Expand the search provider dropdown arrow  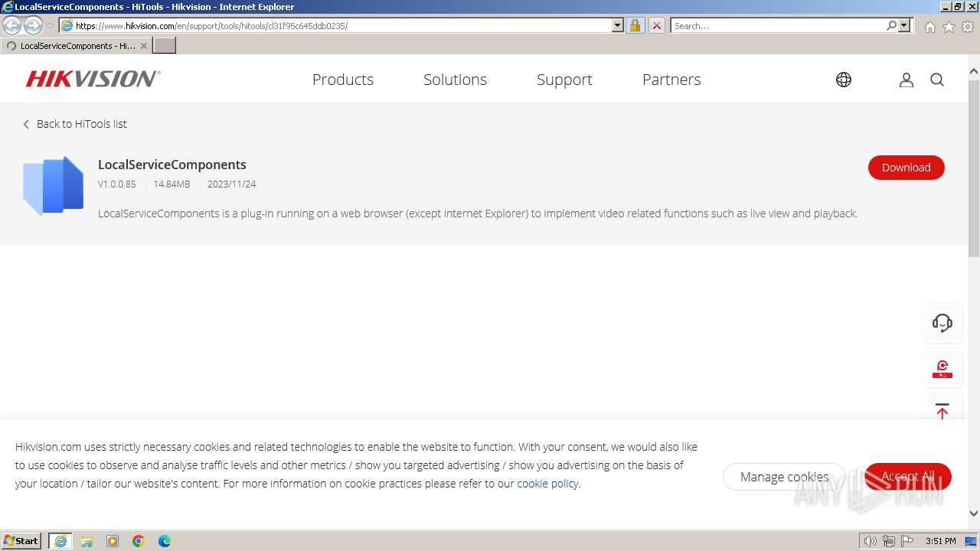click(904, 25)
